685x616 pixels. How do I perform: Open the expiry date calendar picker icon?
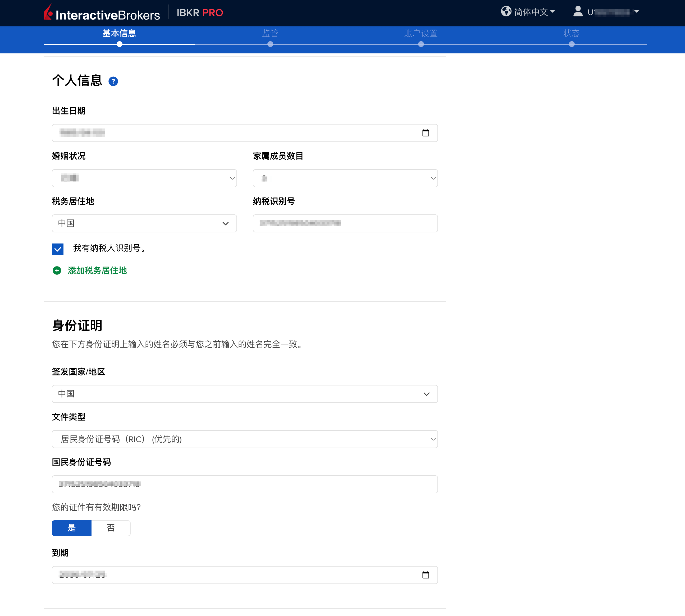pyautogui.click(x=426, y=575)
